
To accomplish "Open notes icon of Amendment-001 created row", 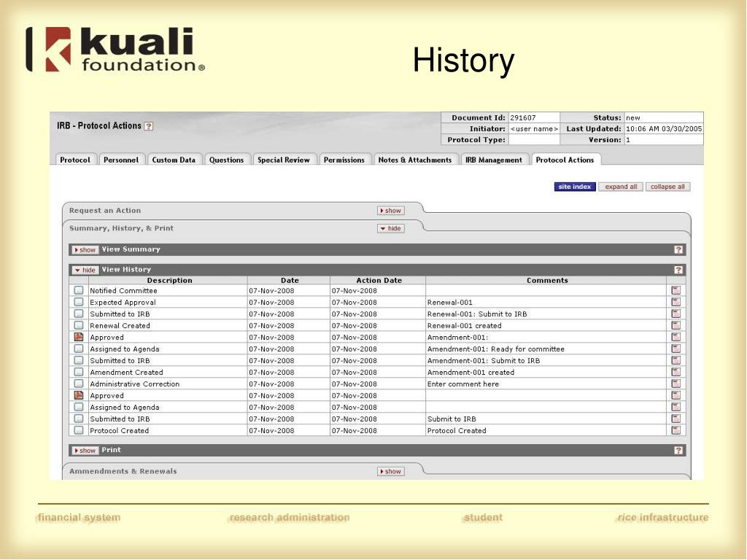I will (x=676, y=372).
